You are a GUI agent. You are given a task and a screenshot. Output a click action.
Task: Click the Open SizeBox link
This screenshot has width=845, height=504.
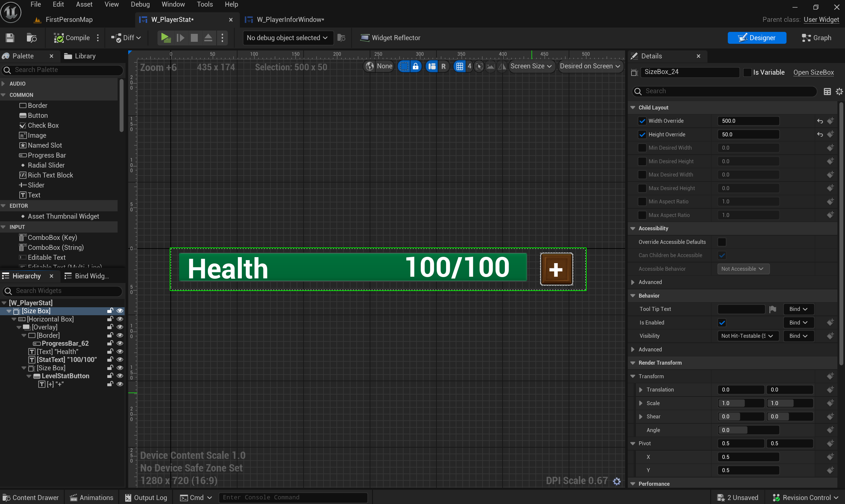pyautogui.click(x=813, y=72)
